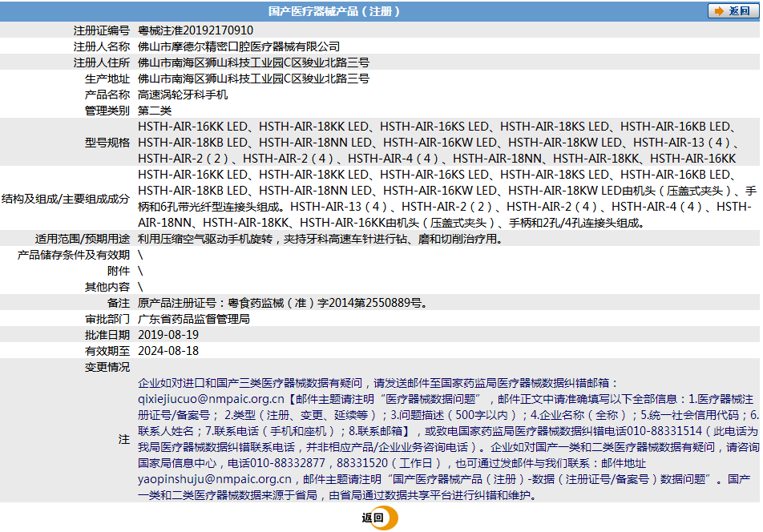The height and width of the screenshot is (532, 763).
Task: Click the approving department 广东省药品监督管理局
Action: click(194, 319)
